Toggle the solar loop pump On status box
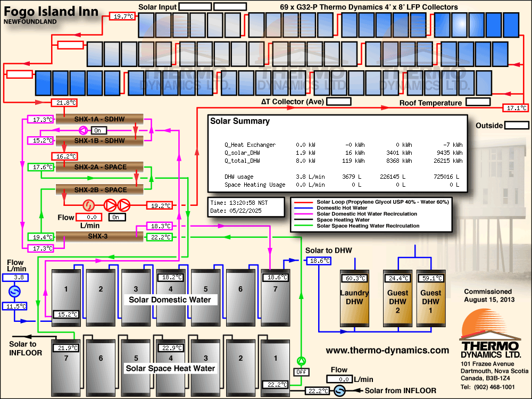532x399 pixels. click(x=117, y=217)
